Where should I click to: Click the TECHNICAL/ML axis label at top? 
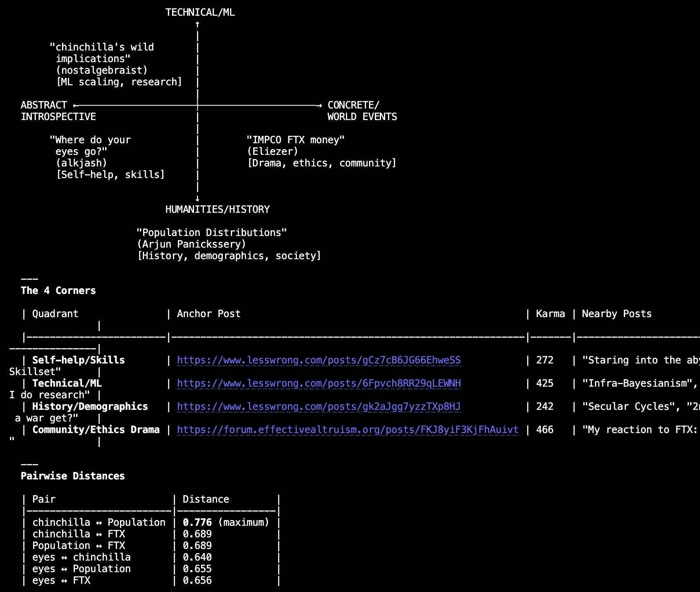coord(200,12)
